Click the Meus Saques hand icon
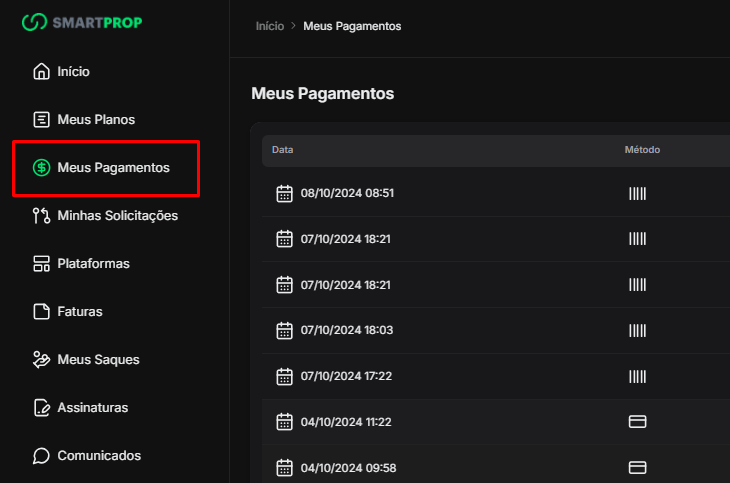 pos(41,360)
